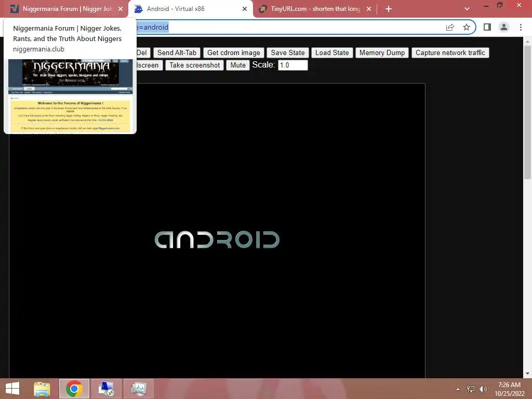The image size is (532, 399).
Task: Open the tab search dropdown chevron
Action: (x=467, y=9)
